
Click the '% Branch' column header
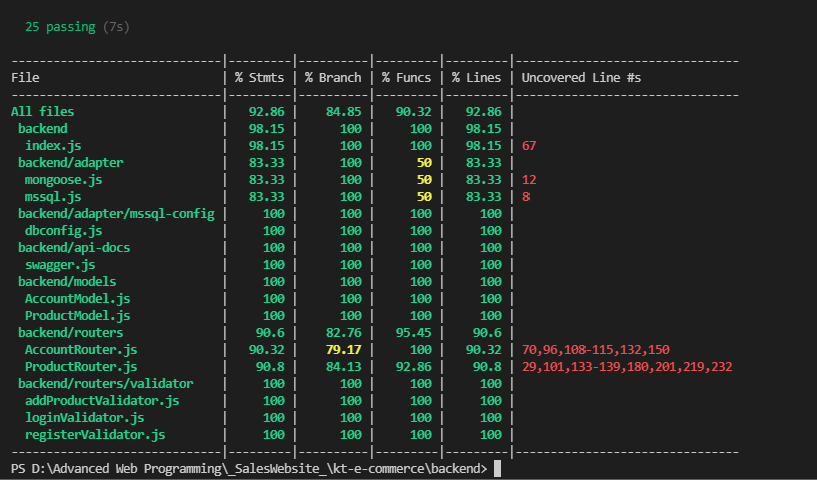[x=333, y=77]
